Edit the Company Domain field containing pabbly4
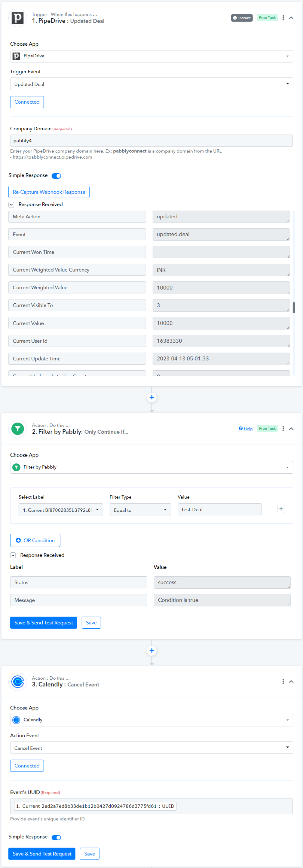This screenshot has width=303, height=868. (151, 141)
